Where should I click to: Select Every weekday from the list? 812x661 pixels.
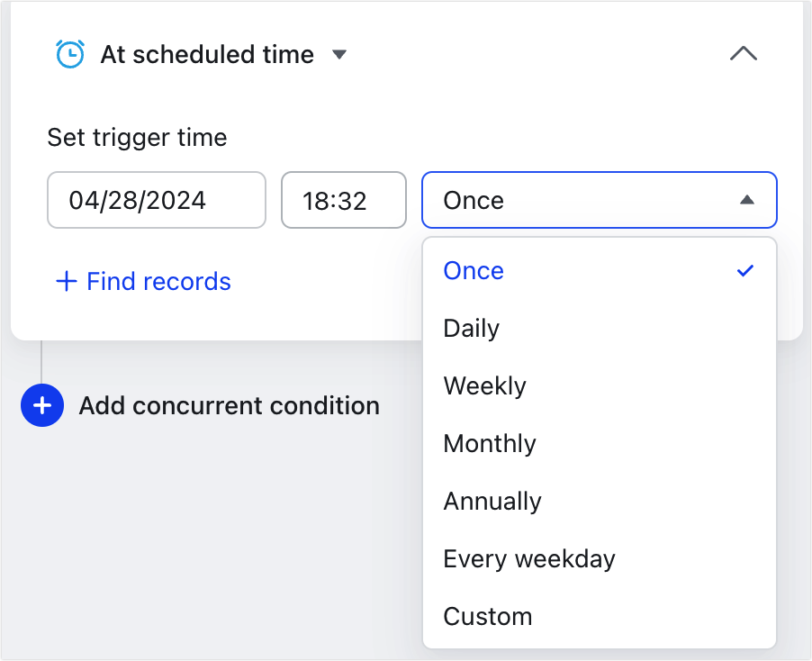[x=528, y=558]
